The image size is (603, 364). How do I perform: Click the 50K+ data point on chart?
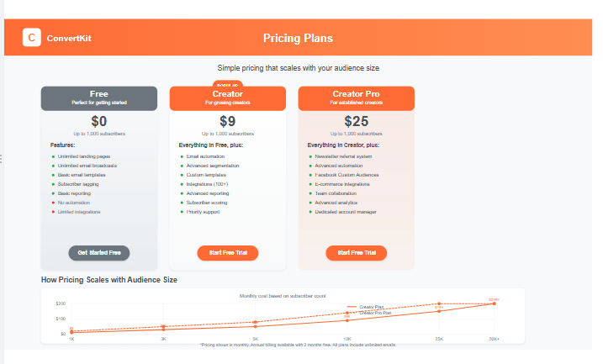coord(495,303)
